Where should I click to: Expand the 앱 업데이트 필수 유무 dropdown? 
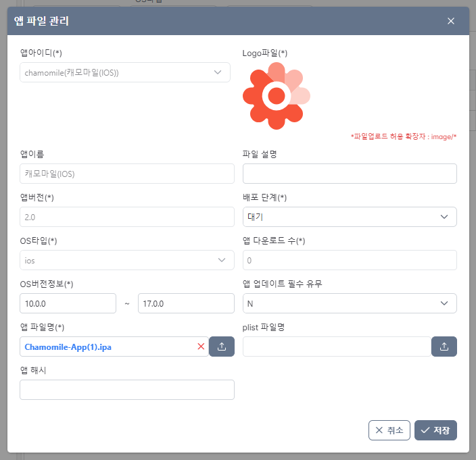point(349,303)
